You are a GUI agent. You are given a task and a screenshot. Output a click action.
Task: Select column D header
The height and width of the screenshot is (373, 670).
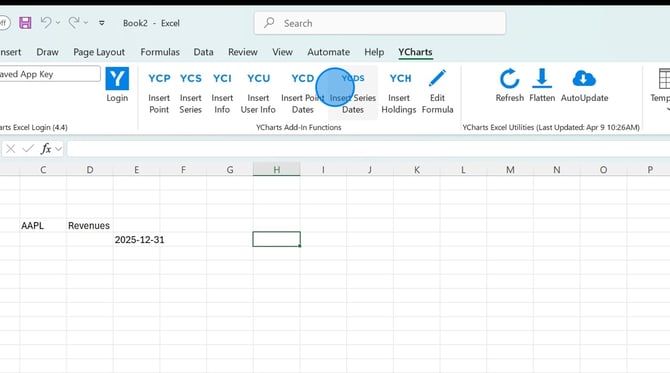90,170
